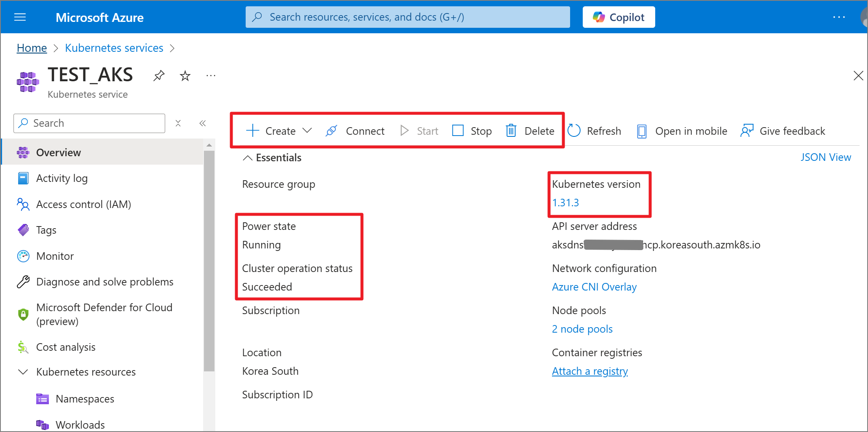Click the Subscription ID label
Screen dimensions: 868x432
277,395
